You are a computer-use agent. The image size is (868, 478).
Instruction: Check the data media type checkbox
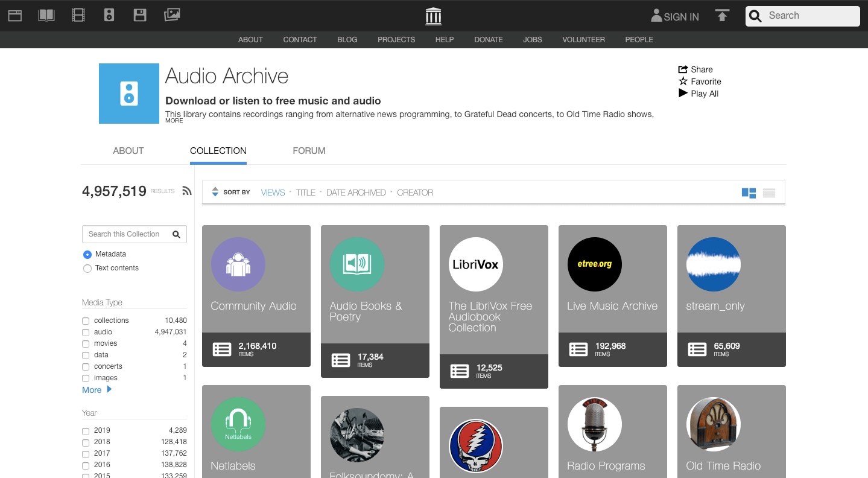click(86, 355)
